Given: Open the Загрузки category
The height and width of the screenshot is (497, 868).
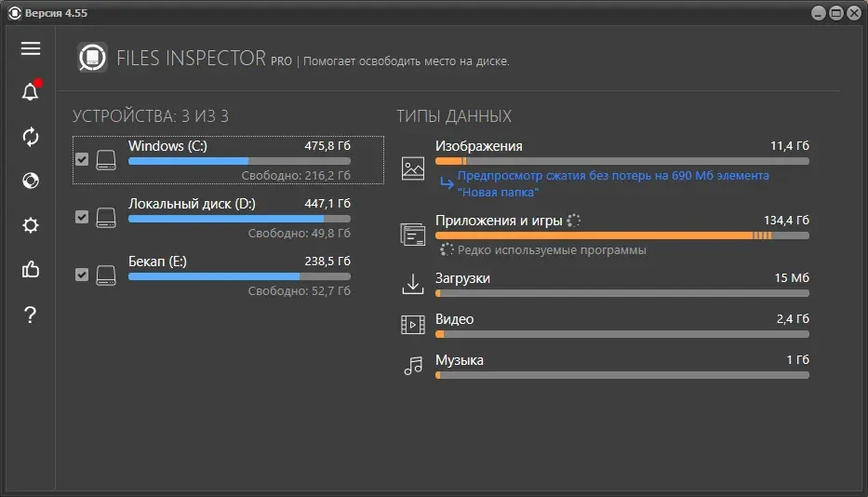Looking at the screenshot, I should [x=462, y=278].
